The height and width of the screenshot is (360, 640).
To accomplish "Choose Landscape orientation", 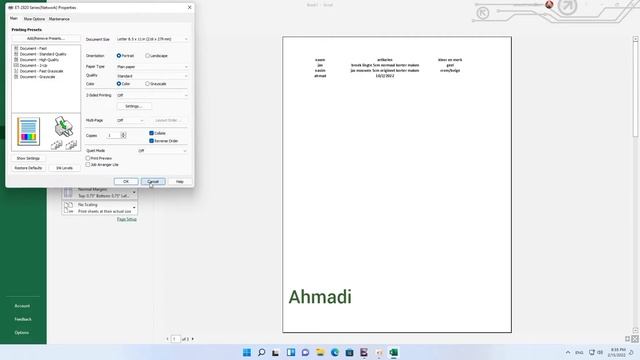I will tap(157, 56).
